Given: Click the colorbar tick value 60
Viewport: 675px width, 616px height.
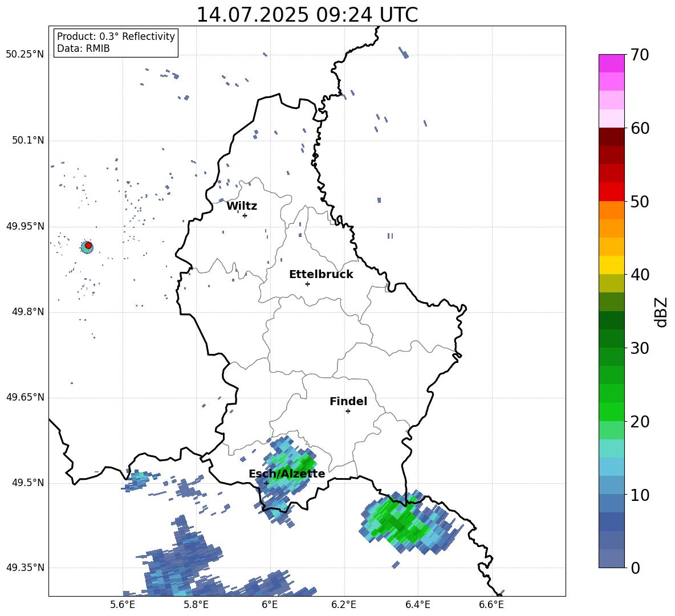Looking at the screenshot, I should 640,128.
